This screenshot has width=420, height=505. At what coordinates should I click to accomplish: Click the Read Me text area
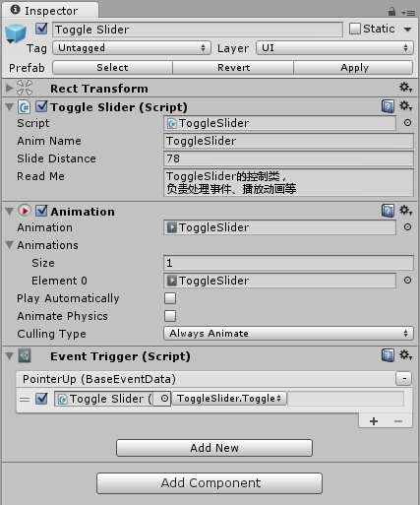click(x=288, y=183)
